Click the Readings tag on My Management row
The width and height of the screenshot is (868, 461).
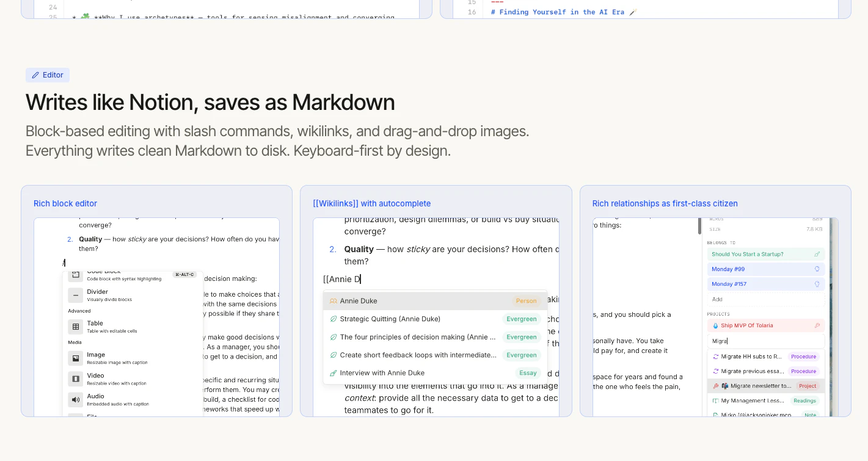804,401
